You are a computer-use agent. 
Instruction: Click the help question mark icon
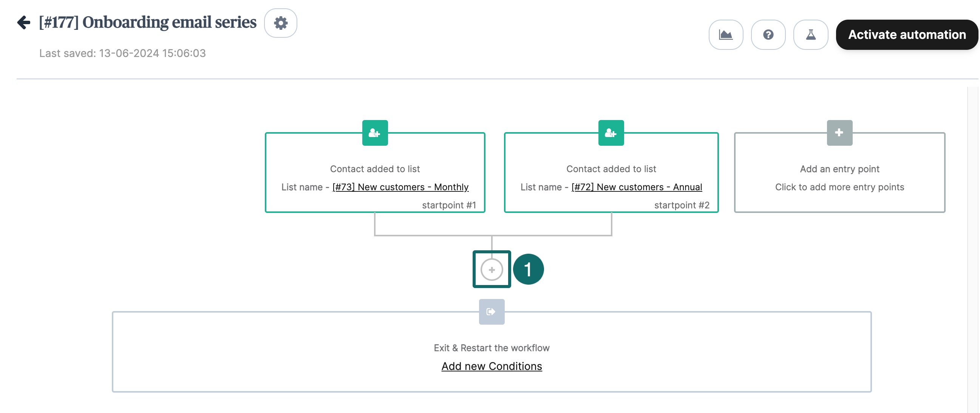768,35
